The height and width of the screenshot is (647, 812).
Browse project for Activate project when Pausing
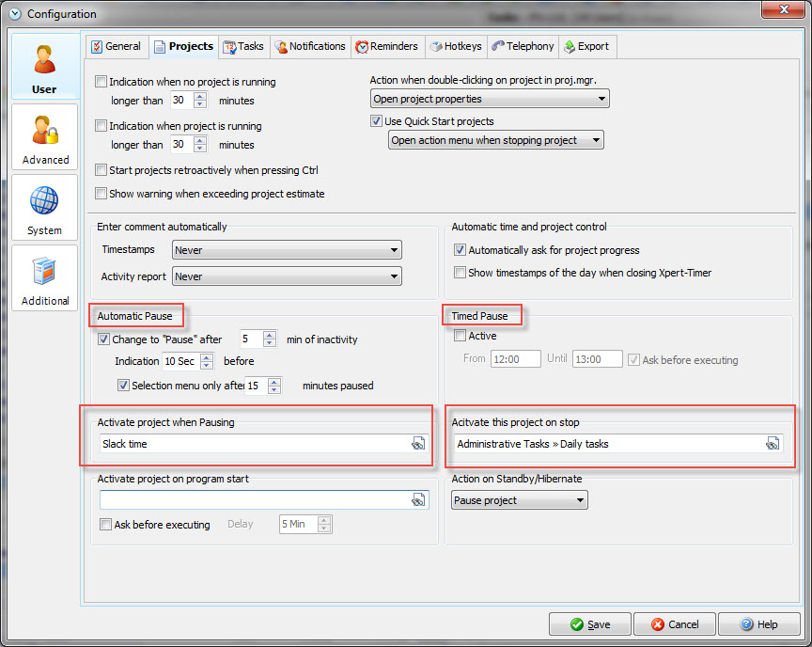pos(418,444)
